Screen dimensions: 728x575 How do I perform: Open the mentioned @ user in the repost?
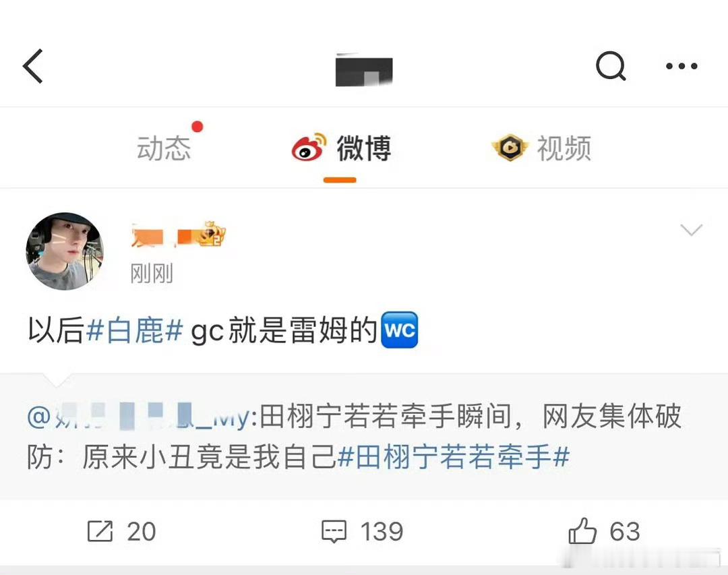138,416
